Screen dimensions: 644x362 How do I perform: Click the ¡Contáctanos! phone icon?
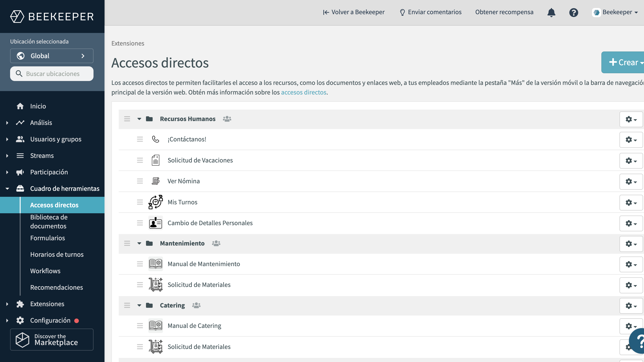point(156,139)
